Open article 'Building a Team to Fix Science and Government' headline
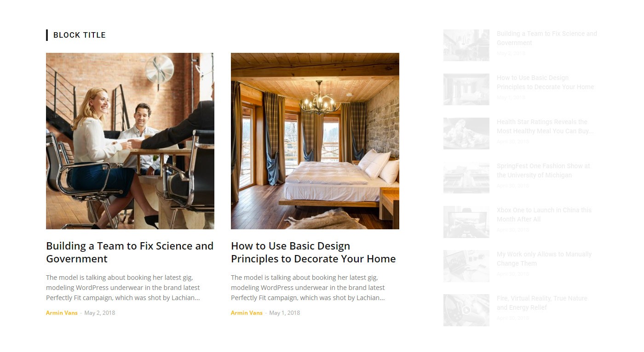Screen dimensions: 644x352 click(x=130, y=252)
